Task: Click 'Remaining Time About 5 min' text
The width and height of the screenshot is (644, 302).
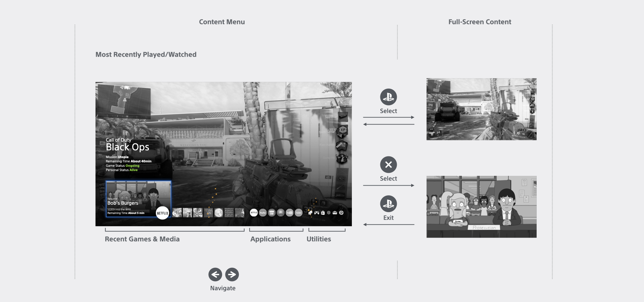Action: [x=126, y=213]
